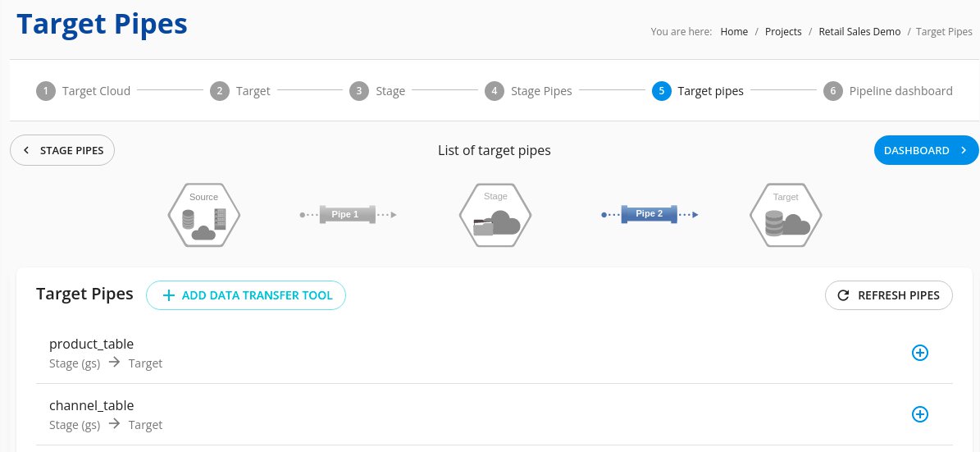Go to step 4 Stage Pipes
This screenshot has width=980, height=452.
point(528,91)
